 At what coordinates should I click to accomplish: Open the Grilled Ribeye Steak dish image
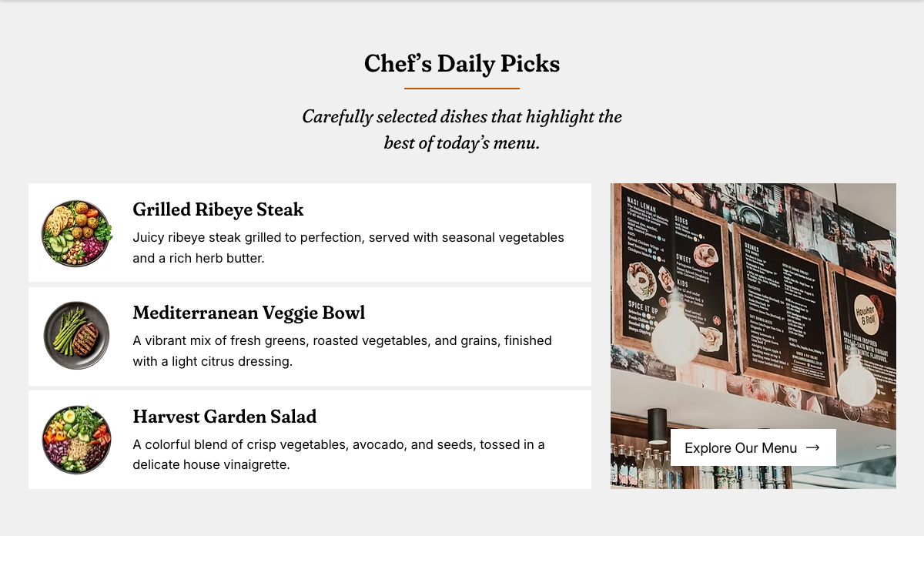77,233
